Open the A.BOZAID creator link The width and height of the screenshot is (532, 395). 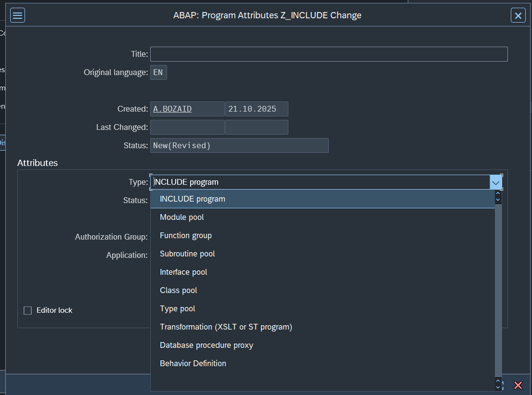click(172, 109)
